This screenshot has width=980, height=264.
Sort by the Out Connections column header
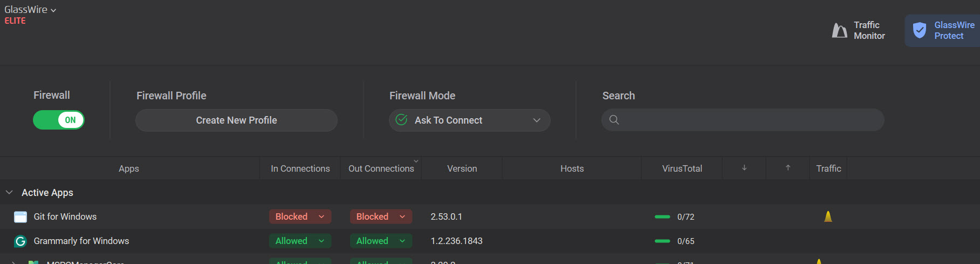coord(381,168)
